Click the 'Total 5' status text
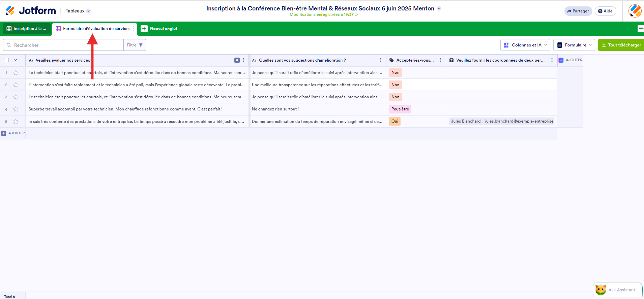644x299 pixels. (x=9, y=297)
